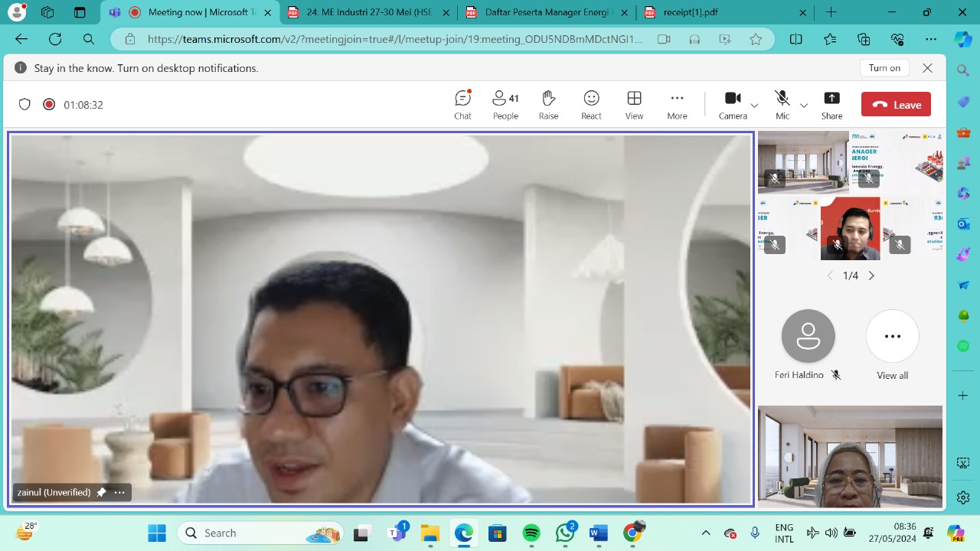Expand the Camera options dropdown arrow
The width and height of the screenshot is (980, 551).
754,106
